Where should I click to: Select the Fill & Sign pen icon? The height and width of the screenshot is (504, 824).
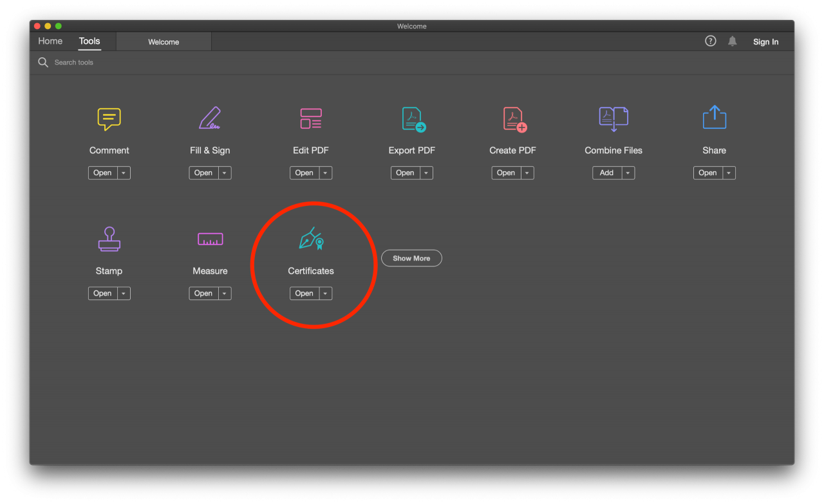pyautogui.click(x=210, y=118)
